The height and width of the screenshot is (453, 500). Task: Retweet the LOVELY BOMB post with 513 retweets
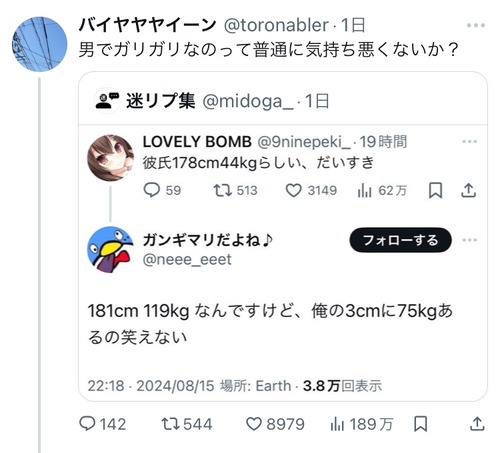pyautogui.click(x=222, y=190)
